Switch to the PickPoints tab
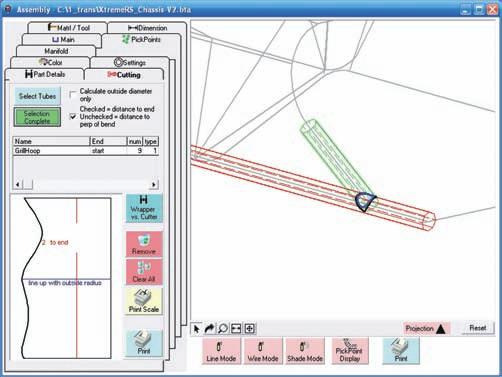Screen dimensions: 502x377 click(141, 40)
